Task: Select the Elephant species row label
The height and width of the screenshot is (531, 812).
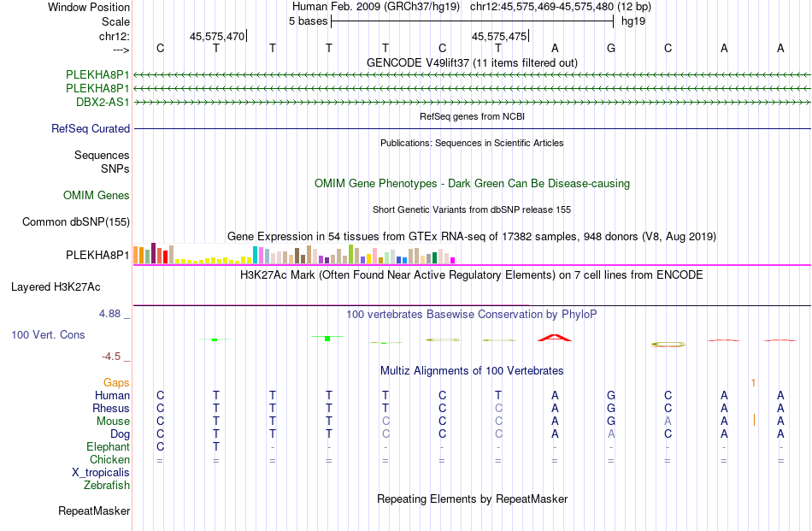Action: [x=108, y=446]
